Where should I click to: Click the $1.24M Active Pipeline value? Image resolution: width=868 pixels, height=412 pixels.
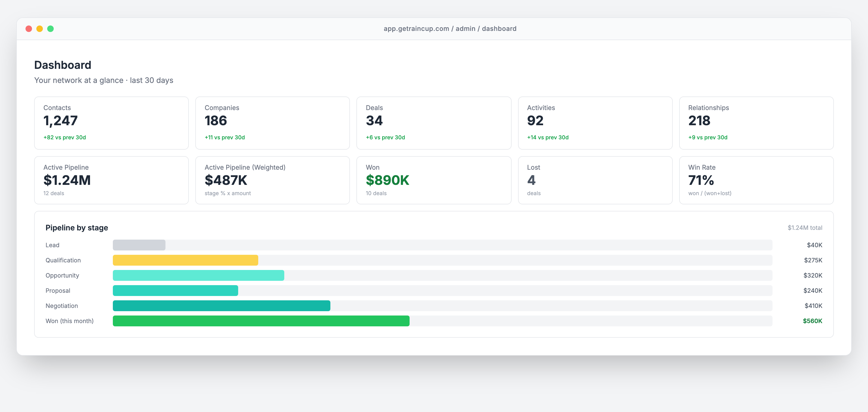[x=67, y=180]
